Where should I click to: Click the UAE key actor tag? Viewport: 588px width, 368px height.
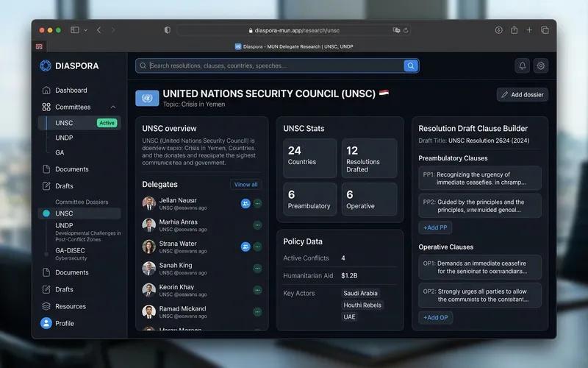coord(349,317)
